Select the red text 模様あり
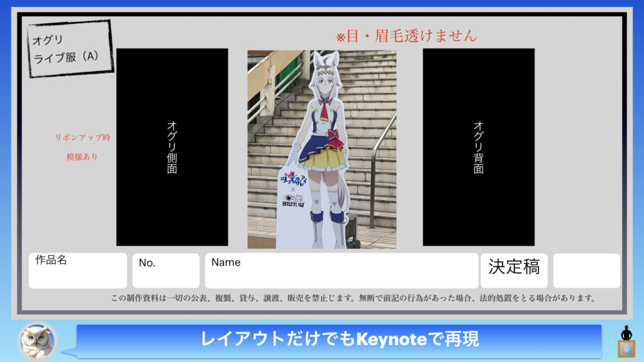Screen dimensions: 644x362 (x=82, y=156)
